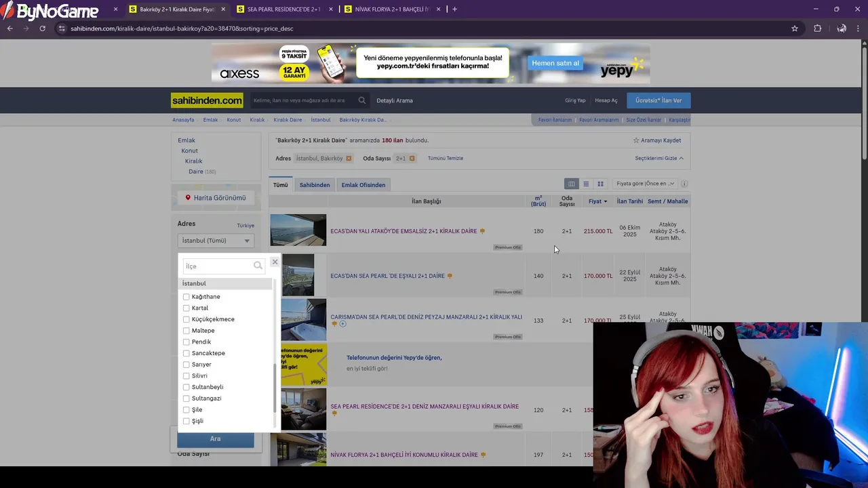Open the İstanbul (Tümü) city dropdown
868x488 pixels.
click(216, 241)
